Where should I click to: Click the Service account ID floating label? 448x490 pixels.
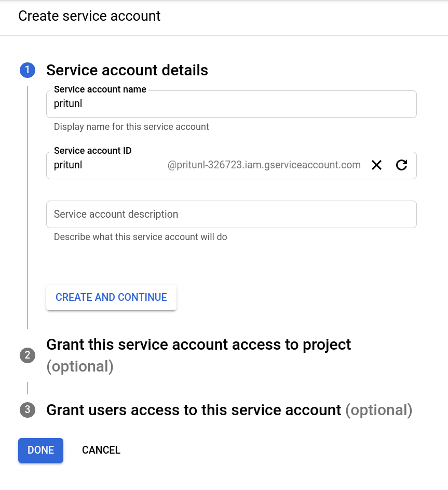[x=93, y=151]
